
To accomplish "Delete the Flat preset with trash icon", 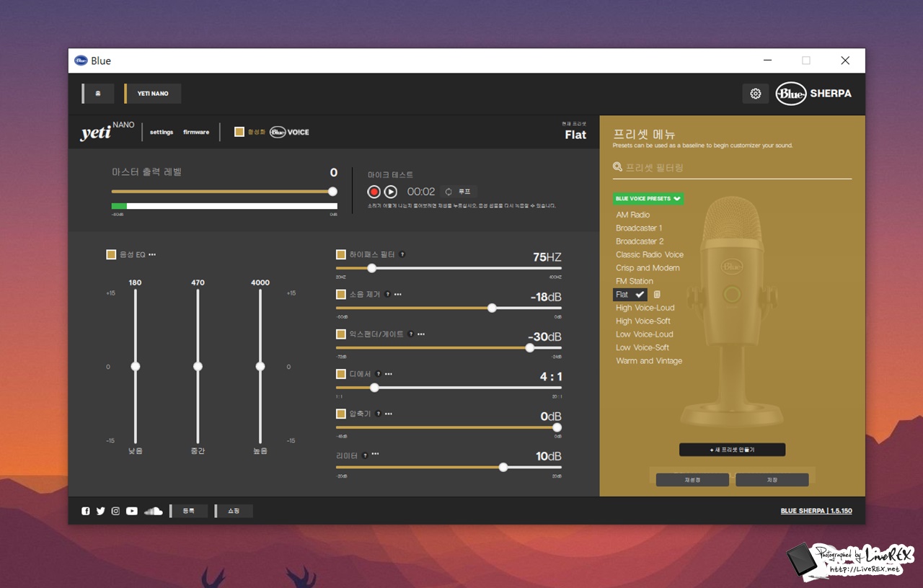I will pyautogui.click(x=657, y=295).
